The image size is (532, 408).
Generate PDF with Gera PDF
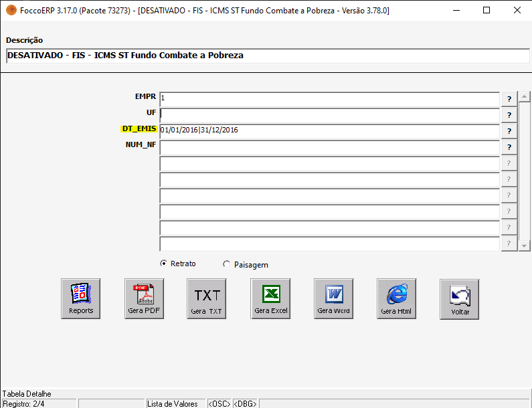click(x=144, y=298)
